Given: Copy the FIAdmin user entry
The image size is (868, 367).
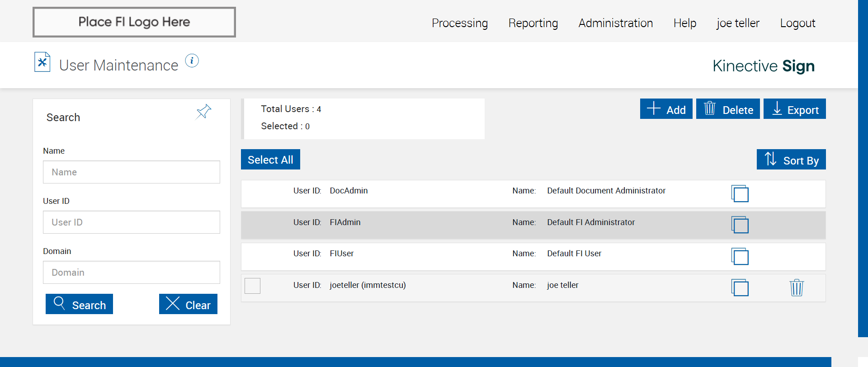Looking at the screenshot, I should (740, 225).
